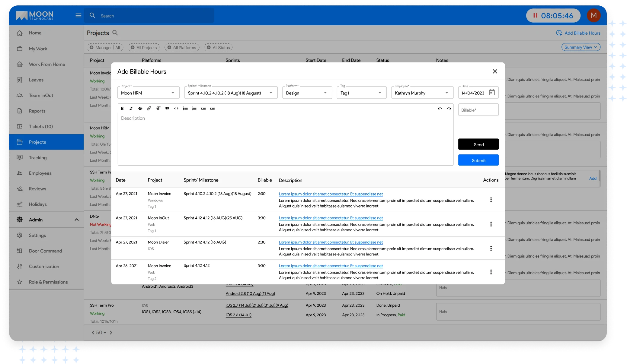Open My Work in the sidebar
Viewport: 627px width, 364px height.
(46, 49)
